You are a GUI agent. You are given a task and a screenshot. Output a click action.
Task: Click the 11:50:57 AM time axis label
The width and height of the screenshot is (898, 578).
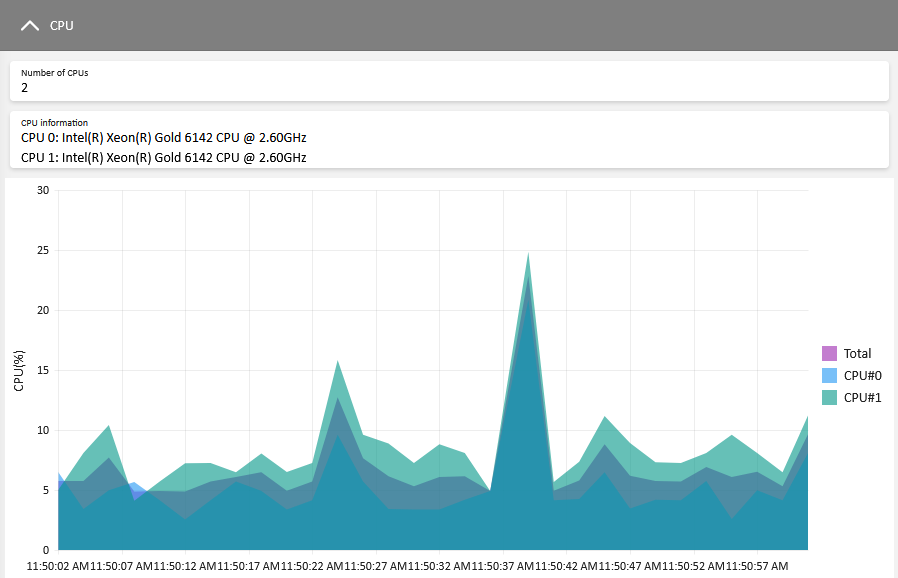(x=757, y=567)
